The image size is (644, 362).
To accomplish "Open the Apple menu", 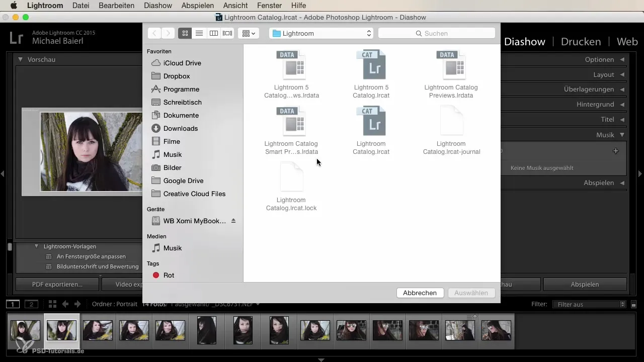I will click(x=13, y=6).
